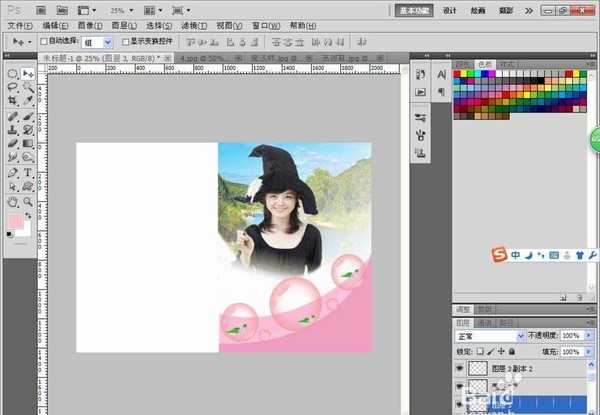Select the Clone Stamp tool
The image size is (600, 415).
(13, 129)
